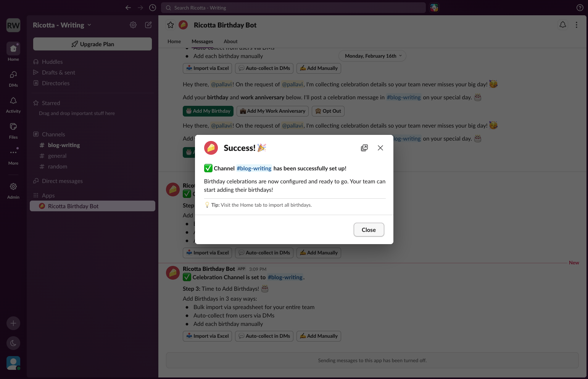Open the Activity bell in sidebar

(x=13, y=105)
